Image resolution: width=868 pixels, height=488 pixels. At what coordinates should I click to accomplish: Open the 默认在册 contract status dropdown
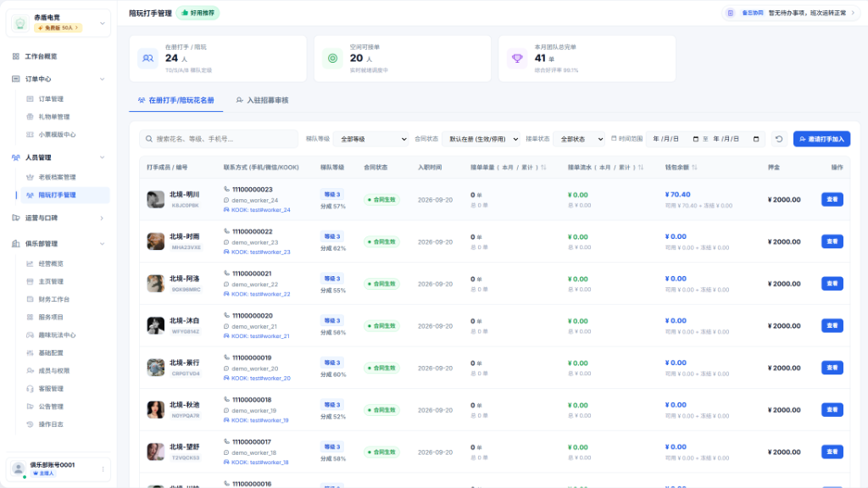pyautogui.click(x=481, y=139)
